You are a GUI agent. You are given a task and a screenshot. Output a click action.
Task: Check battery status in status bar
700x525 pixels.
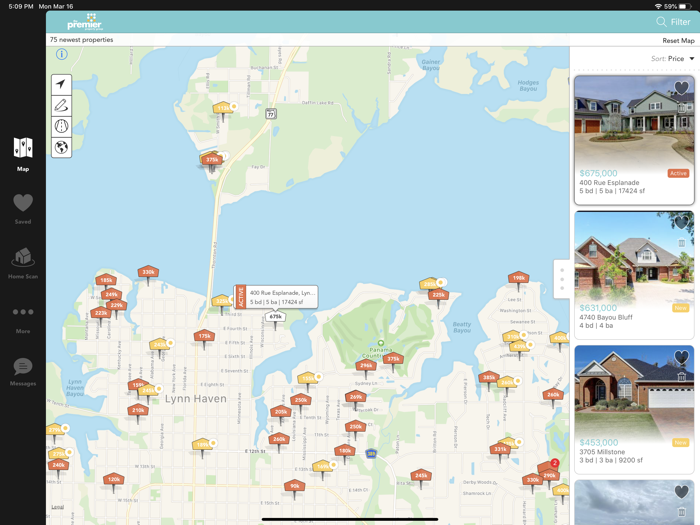pyautogui.click(x=678, y=6)
